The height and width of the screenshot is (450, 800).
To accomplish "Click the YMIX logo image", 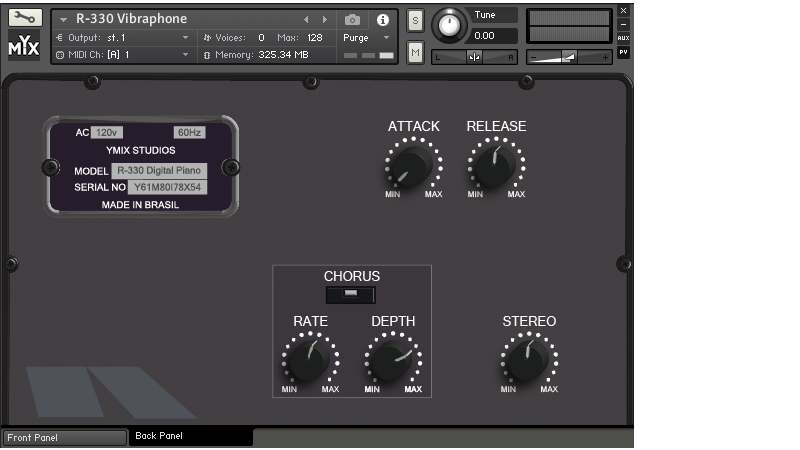I will 24,45.
